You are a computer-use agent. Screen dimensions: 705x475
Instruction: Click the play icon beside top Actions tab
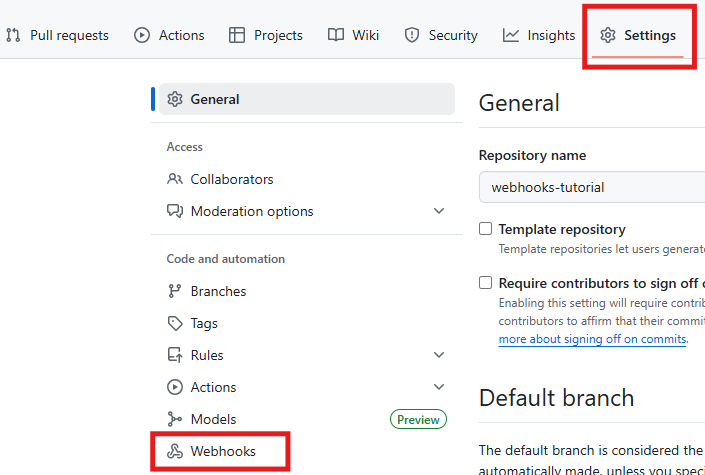click(x=142, y=35)
